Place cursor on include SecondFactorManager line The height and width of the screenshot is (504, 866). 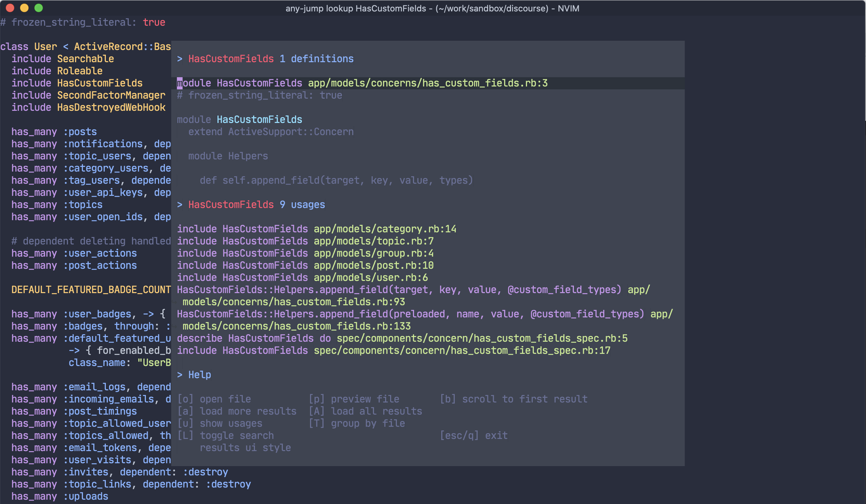click(88, 95)
